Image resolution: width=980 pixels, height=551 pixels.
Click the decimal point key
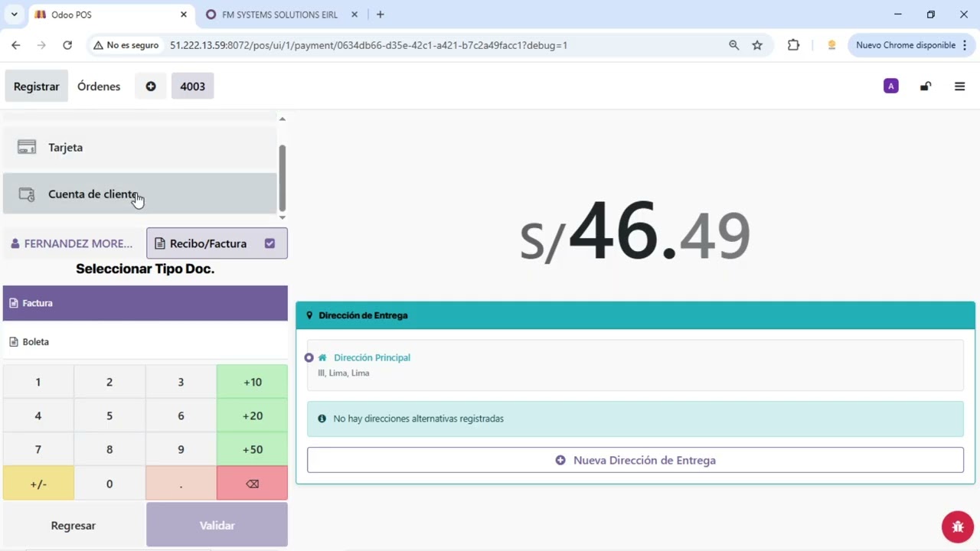click(181, 484)
